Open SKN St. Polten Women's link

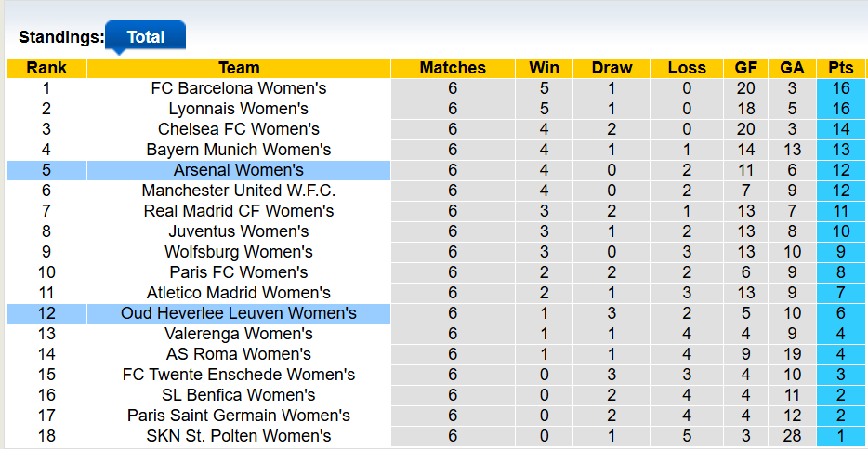point(239,436)
